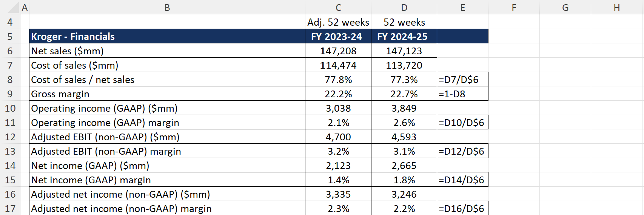Click the Adj. 52 weeks cell
The image size is (644, 215).
coord(338,22)
